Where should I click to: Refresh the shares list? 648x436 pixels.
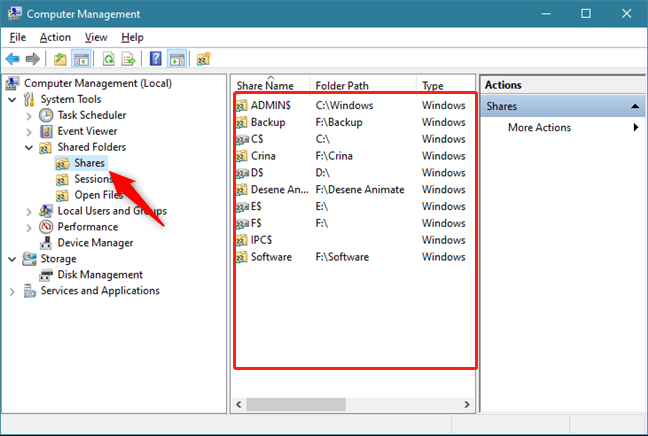[x=109, y=59]
